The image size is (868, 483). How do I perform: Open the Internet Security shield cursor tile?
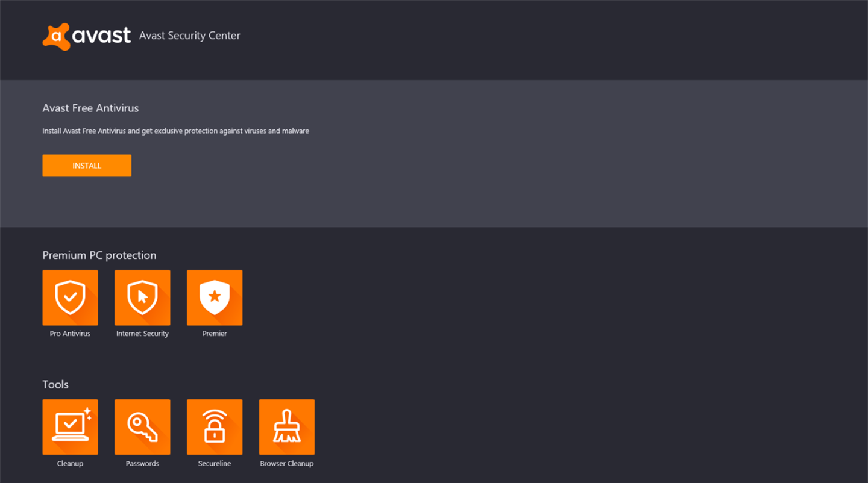[x=142, y=298]
